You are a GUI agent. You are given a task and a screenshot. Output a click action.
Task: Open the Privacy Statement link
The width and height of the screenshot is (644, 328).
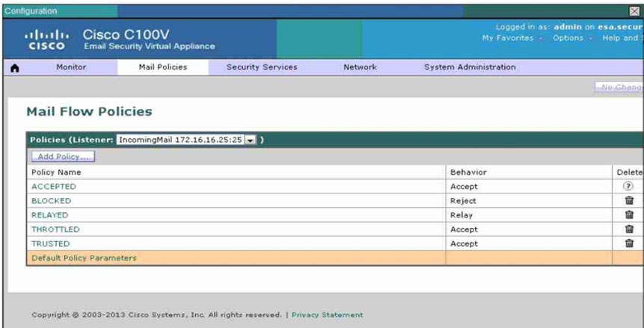tap(328, 315)
